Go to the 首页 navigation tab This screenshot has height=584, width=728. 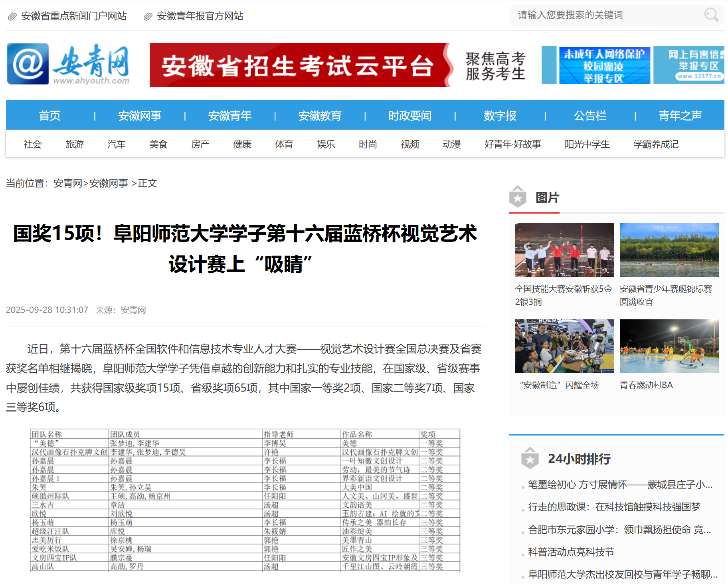click(x=50, y=116)
